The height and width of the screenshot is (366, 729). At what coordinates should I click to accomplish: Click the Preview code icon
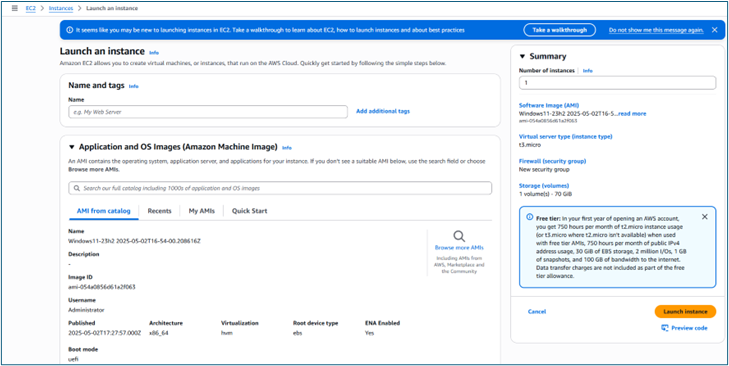(664, 328)
